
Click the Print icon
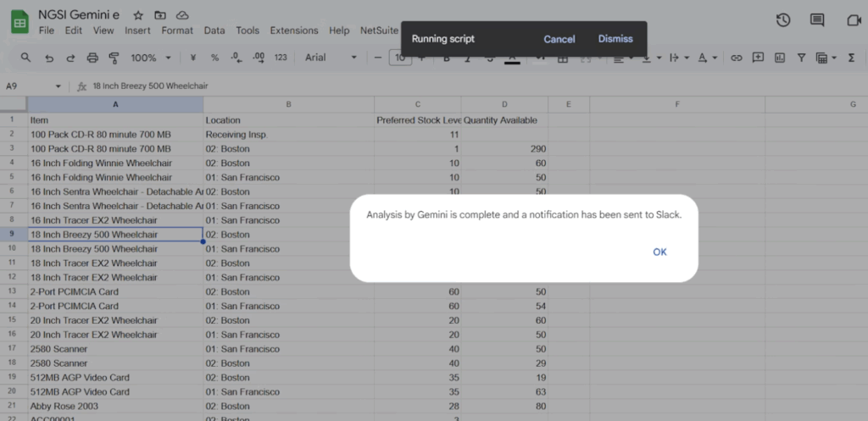(92, 58)
